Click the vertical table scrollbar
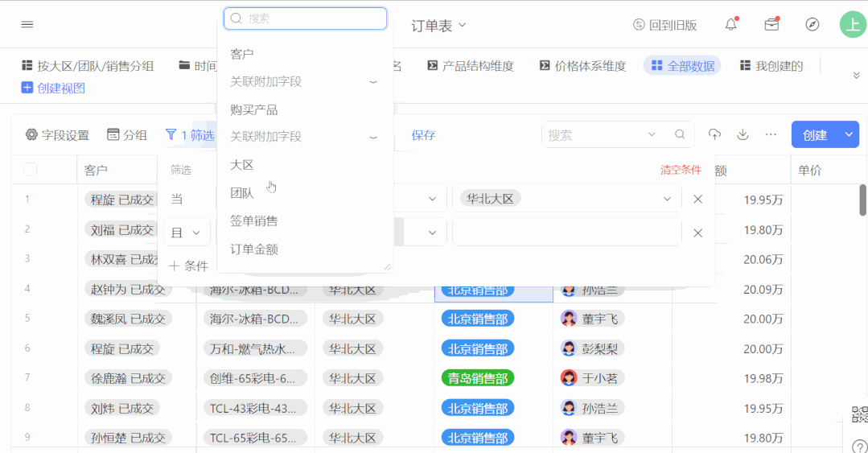This screenshot has width=868, height=453. click(862, 201)
